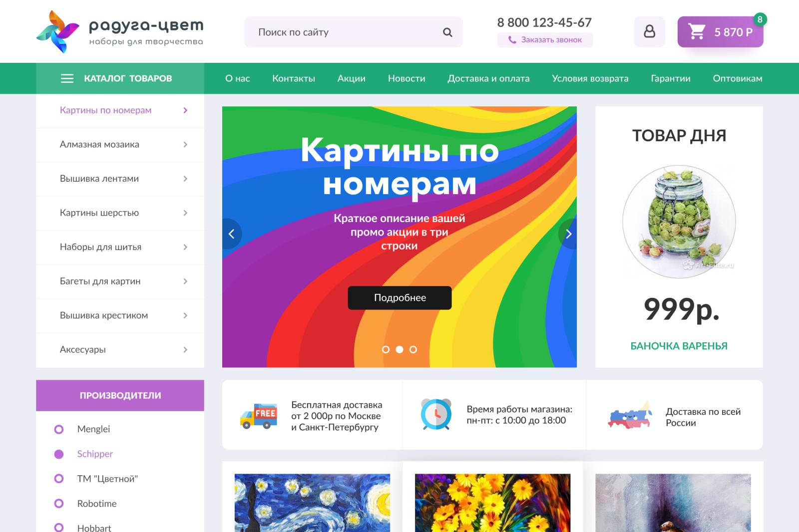799x532 pixels.
Task: Click the hamburger icon in catalog header
Action: coord(67,78)
